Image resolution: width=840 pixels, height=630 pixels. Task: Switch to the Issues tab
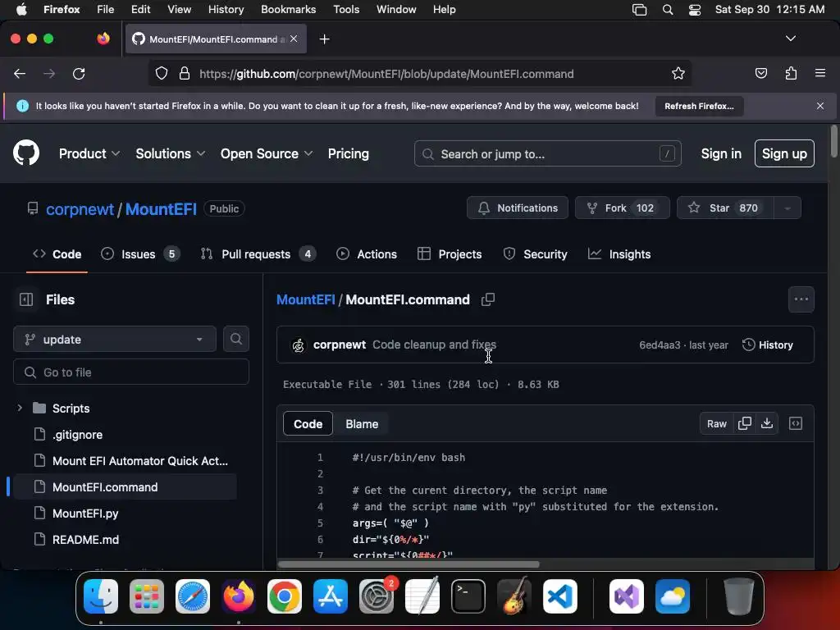(x=140, y=254)
